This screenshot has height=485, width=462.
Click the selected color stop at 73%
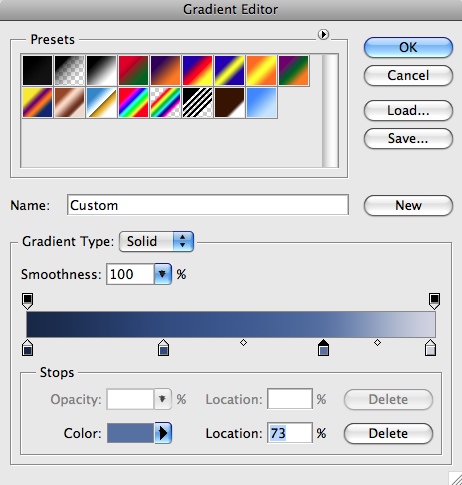point(323,348)
